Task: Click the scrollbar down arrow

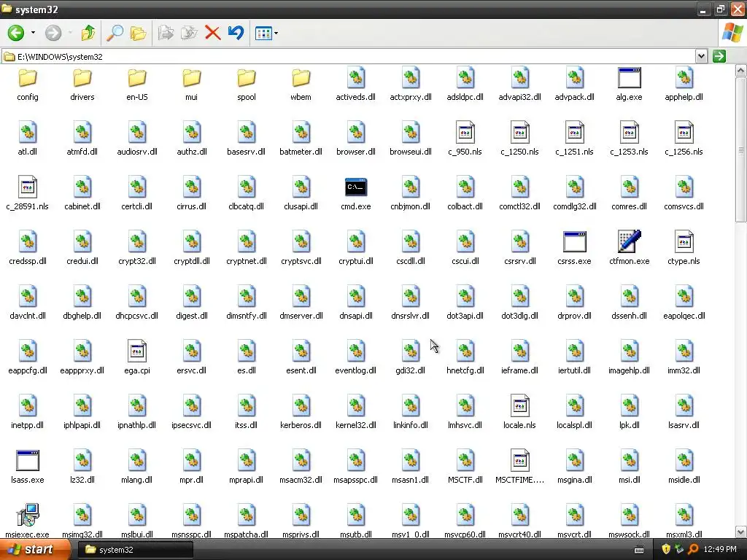Action: 741,532
